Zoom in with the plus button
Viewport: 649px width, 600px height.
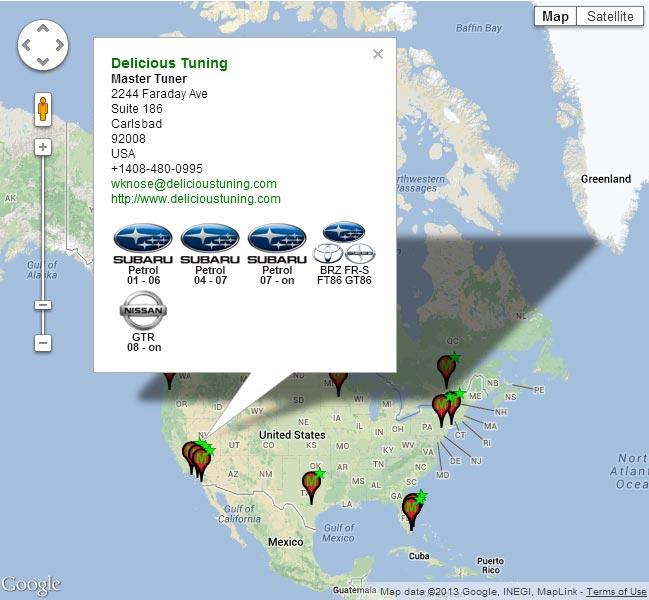point(43,147)
